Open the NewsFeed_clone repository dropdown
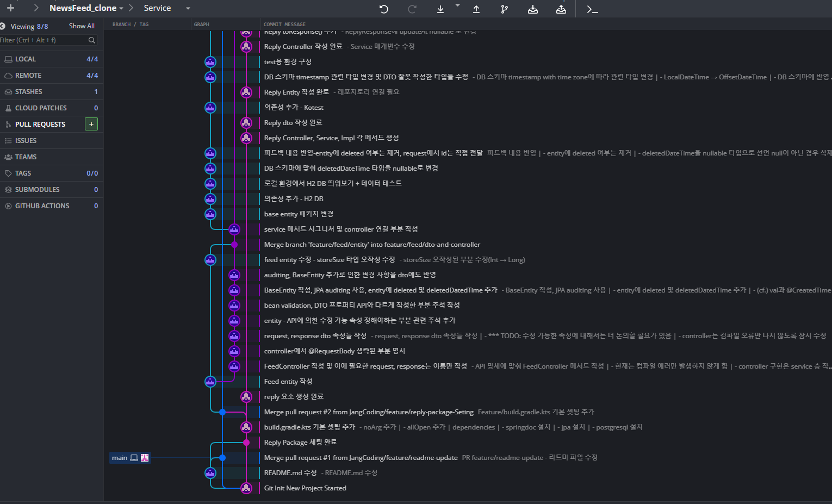The image size is (832, 504). point(86,8)
